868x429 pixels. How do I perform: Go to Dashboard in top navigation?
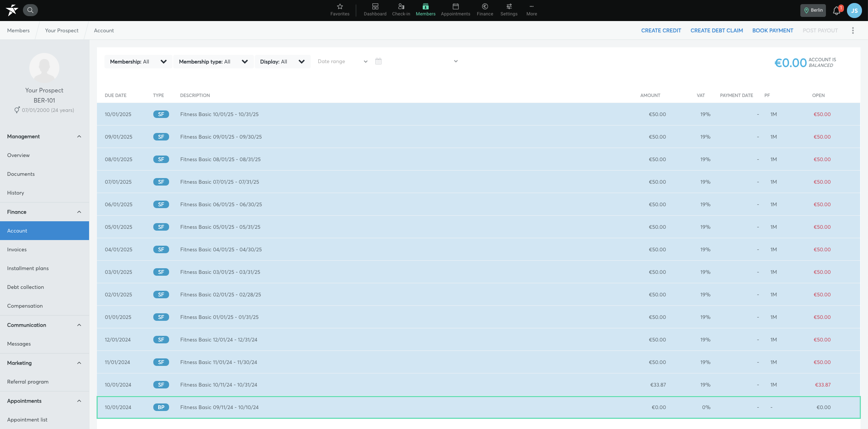point(375,10)
